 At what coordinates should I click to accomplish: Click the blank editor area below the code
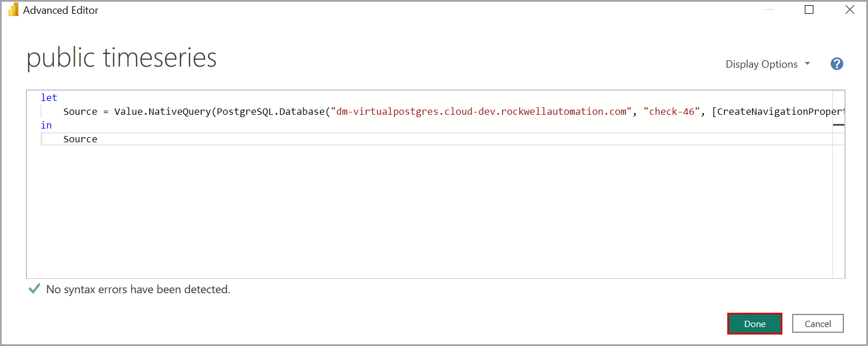click(402, 218)
